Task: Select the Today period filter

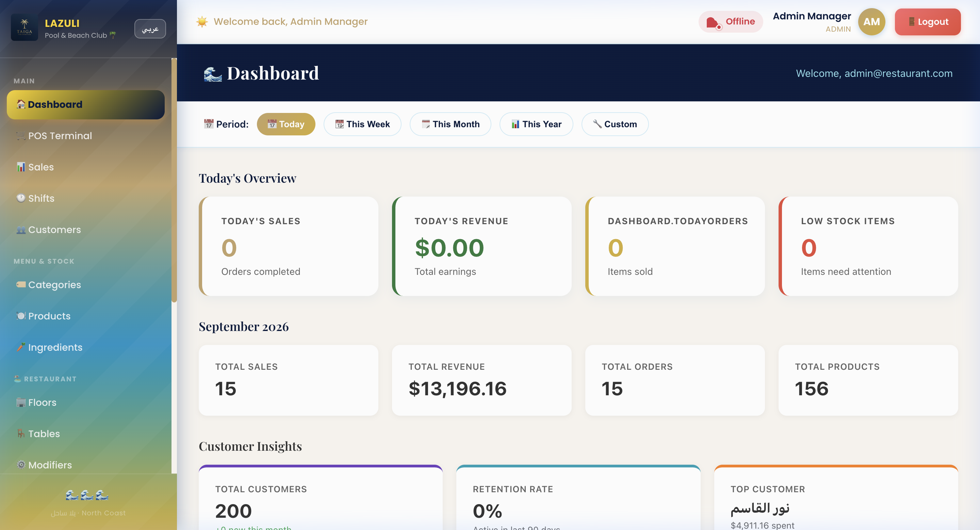Action: pyautogui.click(x=286, y=124)
